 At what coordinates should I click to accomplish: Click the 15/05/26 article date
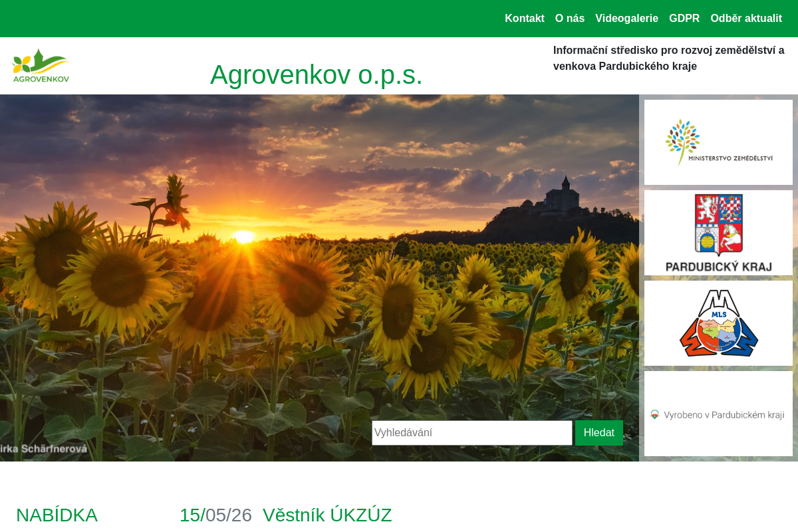(215, 515)
